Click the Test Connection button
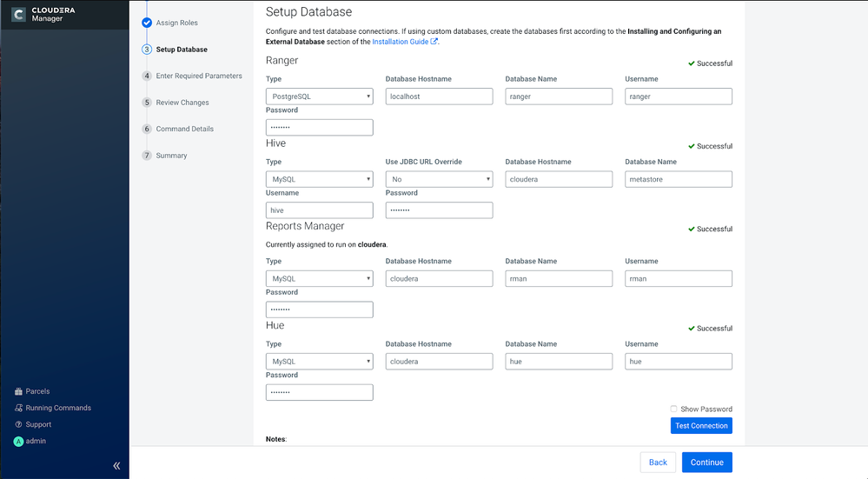868x479 pixels. [701, 426]
